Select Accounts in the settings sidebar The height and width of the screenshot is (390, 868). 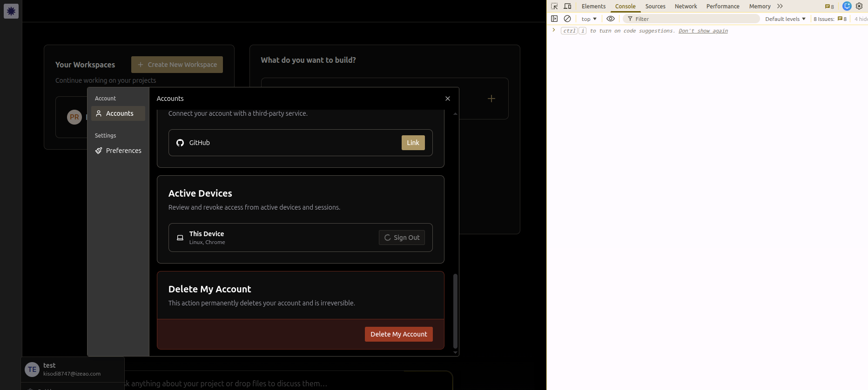pyautogui.click(x=118, y=113)
